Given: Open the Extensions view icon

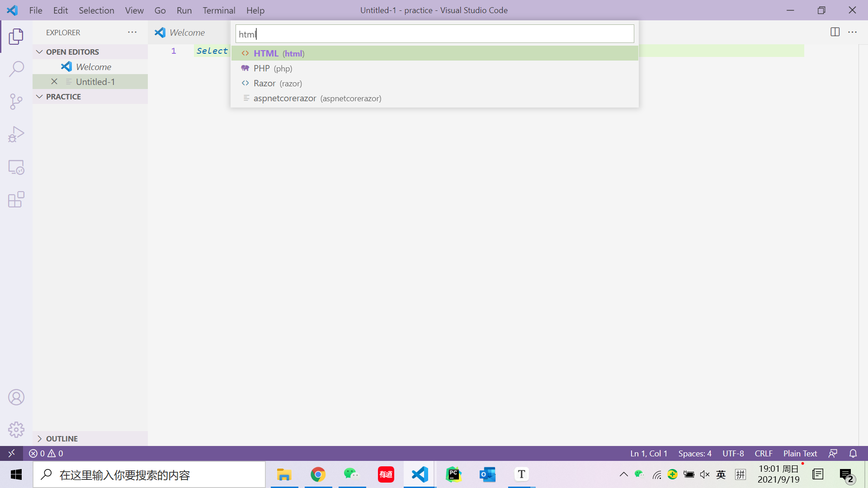Looking at the screenshot, I should pyautogui.click(x=16, y=199).
